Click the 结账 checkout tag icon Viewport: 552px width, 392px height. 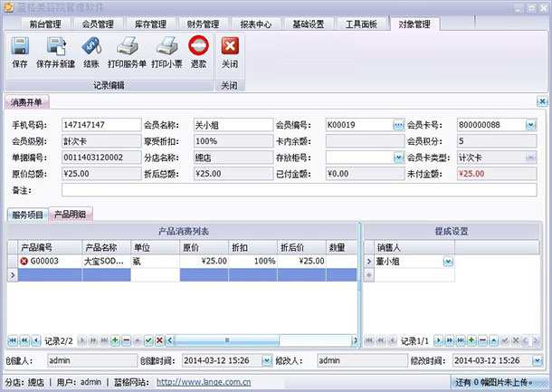(91, 46)
